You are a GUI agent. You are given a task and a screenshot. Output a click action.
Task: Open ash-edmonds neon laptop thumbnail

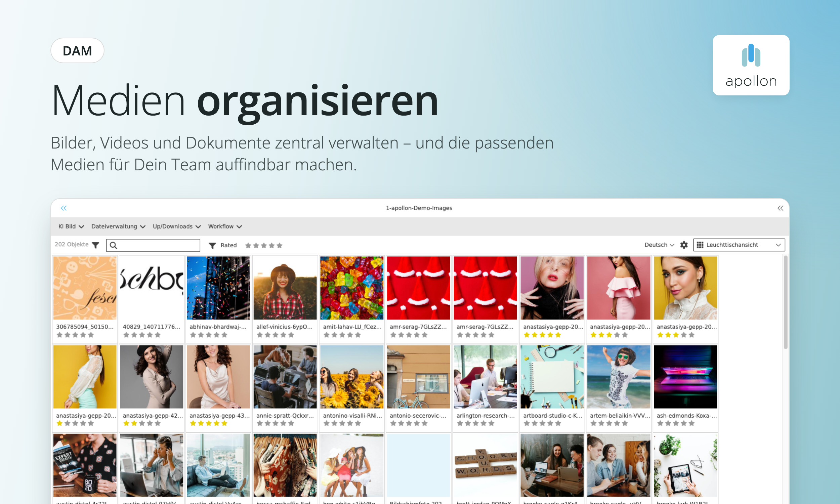pos(685,377)
